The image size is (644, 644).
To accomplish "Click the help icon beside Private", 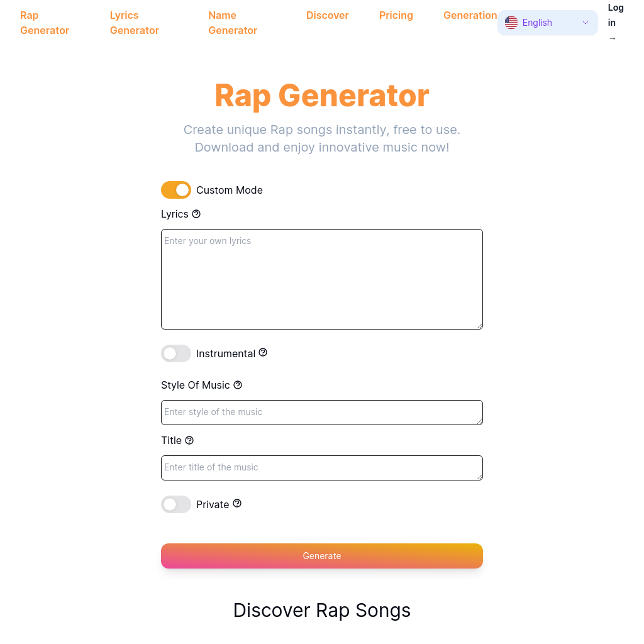I will pos(237,503).
